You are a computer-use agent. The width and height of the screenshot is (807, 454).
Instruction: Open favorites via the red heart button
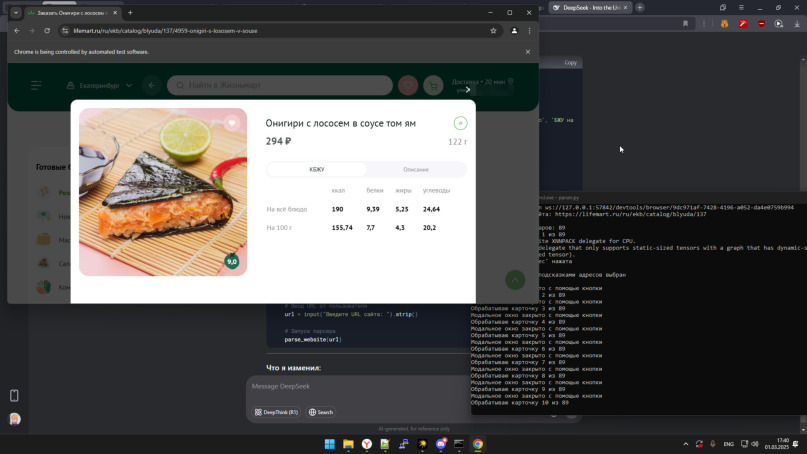click(x=408, y=85)
